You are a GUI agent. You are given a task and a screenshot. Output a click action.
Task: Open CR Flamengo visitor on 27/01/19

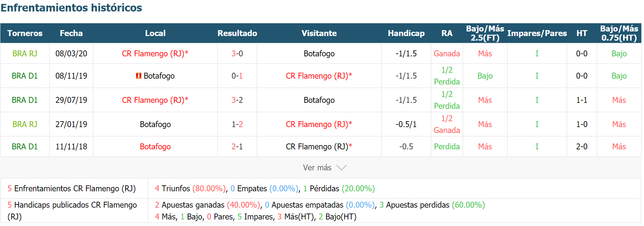click(x=319, y=124)
